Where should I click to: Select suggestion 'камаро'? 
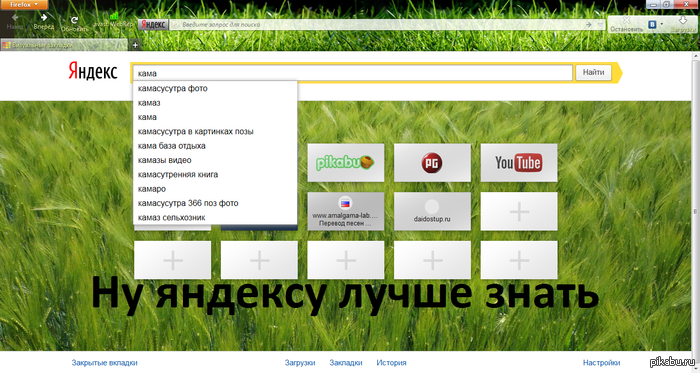pos(215,188)
